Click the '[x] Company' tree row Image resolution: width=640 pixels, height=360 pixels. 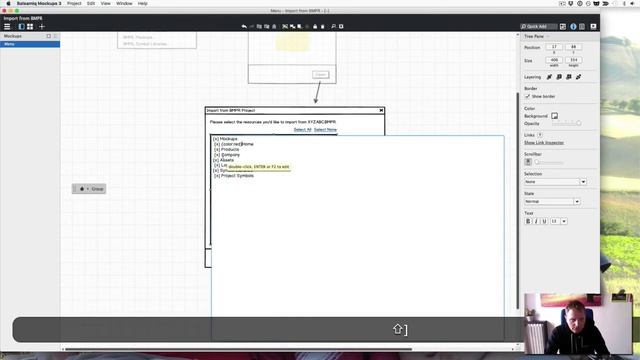pyautogui.click(x=227, y=155)
